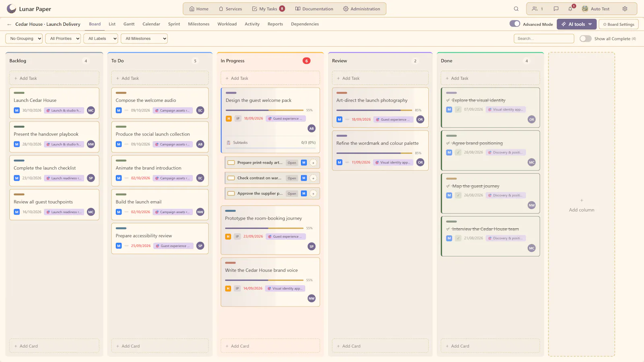The height and width of the screenshot is (362, 644).
Task: Click plus icon on Prepare print-ready art subtask
Action: [313, 163]
